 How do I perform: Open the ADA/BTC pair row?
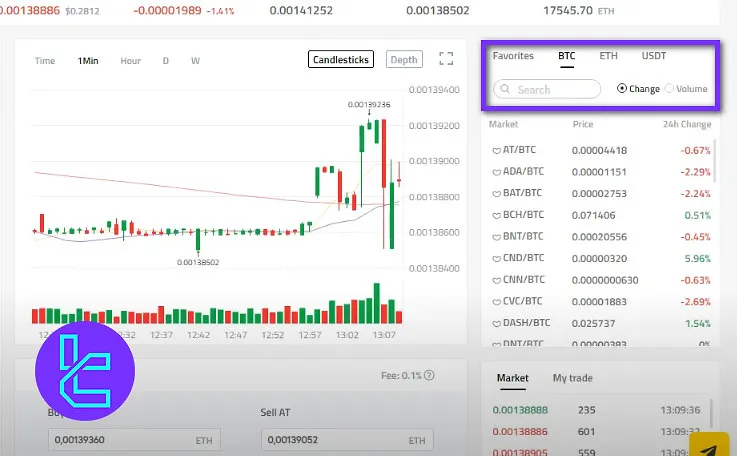(x=600, y=172)
